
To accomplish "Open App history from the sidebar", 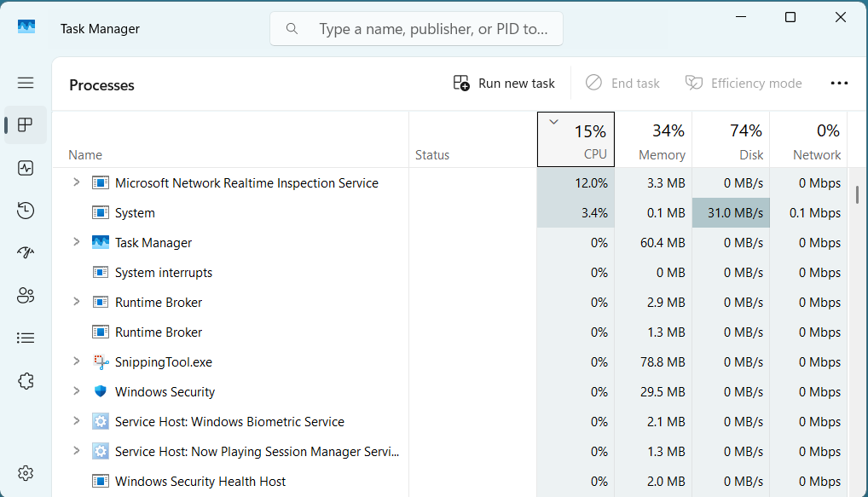I will click(x=26, y=211).
